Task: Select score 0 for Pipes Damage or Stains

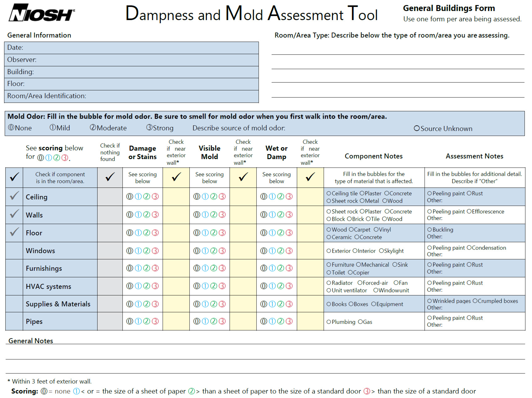Action: coord(130,321)
